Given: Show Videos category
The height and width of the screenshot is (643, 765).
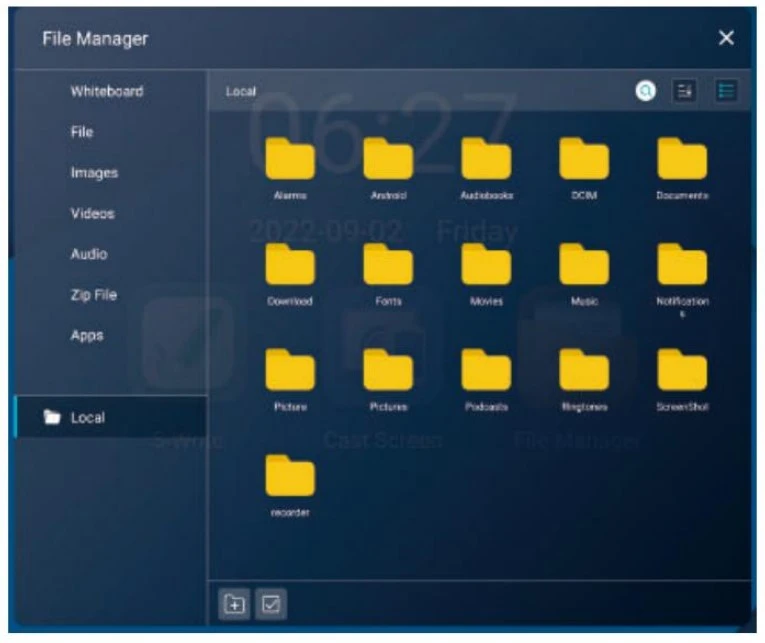Looking at the screenshot, I should point(92,213).
